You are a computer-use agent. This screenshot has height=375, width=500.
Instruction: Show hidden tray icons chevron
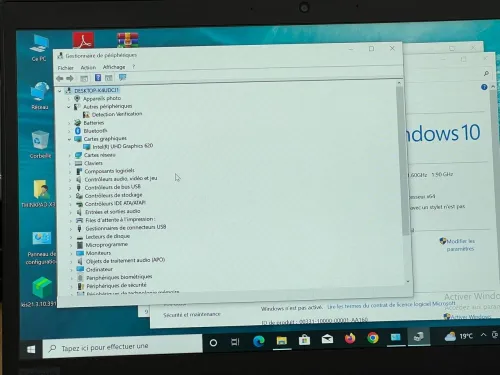coord(483,335)
